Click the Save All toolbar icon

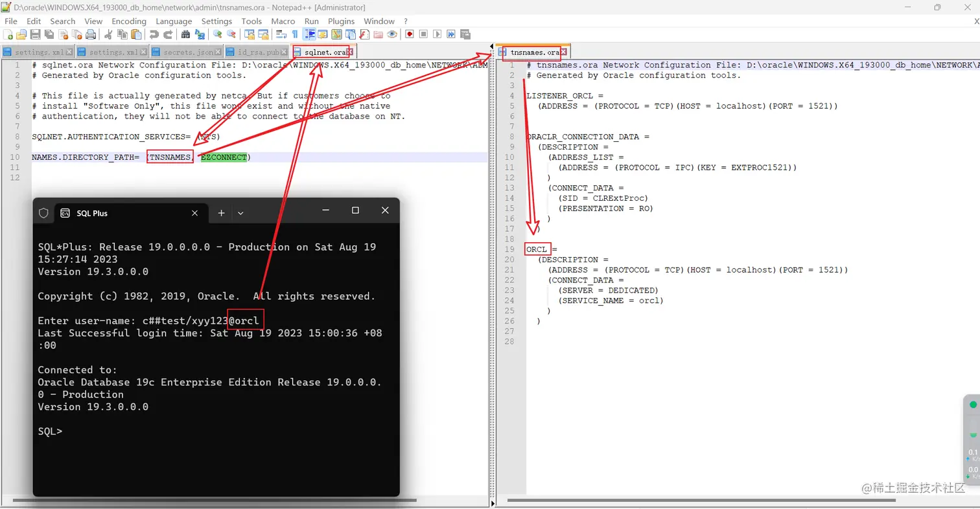(x=49, y=34)
